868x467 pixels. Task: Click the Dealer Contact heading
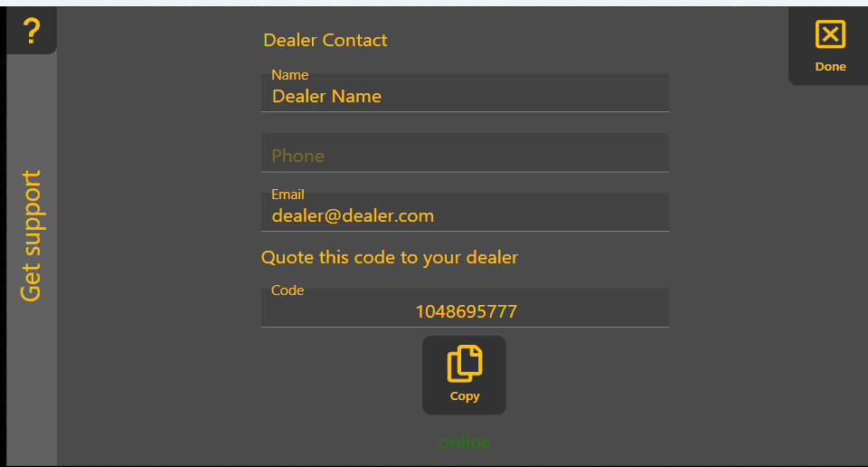pos(325,40)
